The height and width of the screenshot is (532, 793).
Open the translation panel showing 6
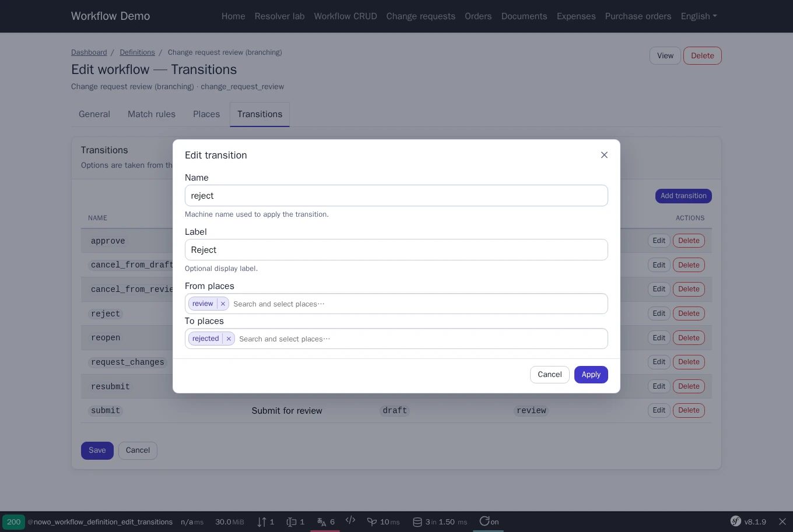(325, 522)
